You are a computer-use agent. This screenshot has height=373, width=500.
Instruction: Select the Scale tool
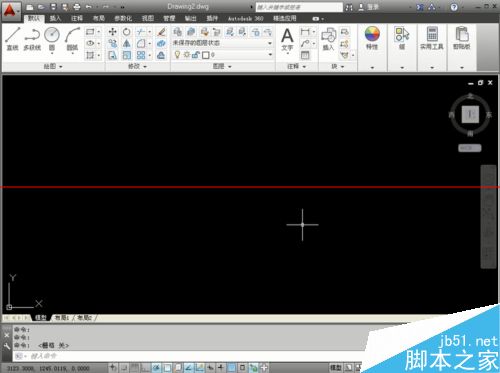pyautogui.click(x=127, y=55)
